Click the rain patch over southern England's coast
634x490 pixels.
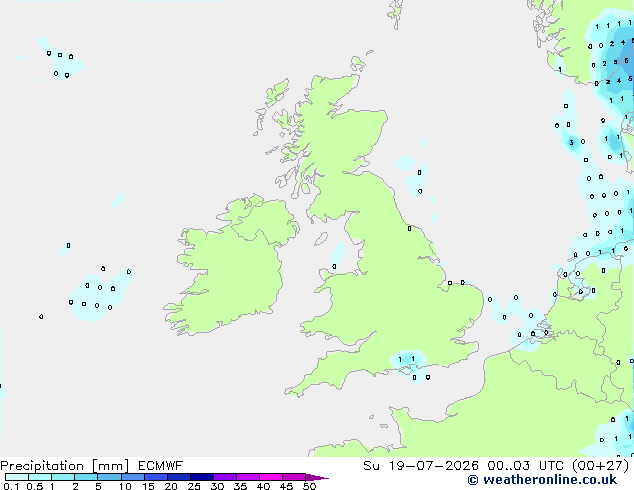408,363
